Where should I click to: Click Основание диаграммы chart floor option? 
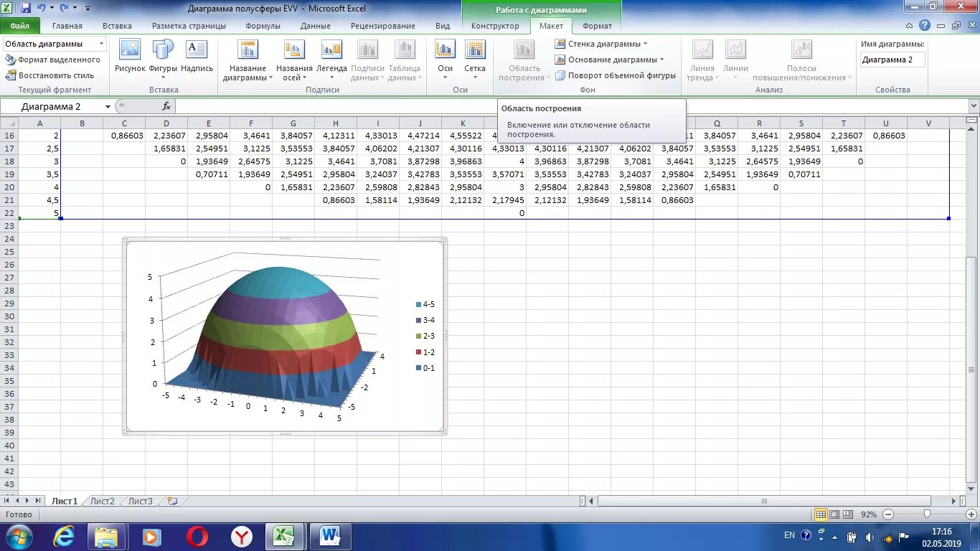(610, 60)
